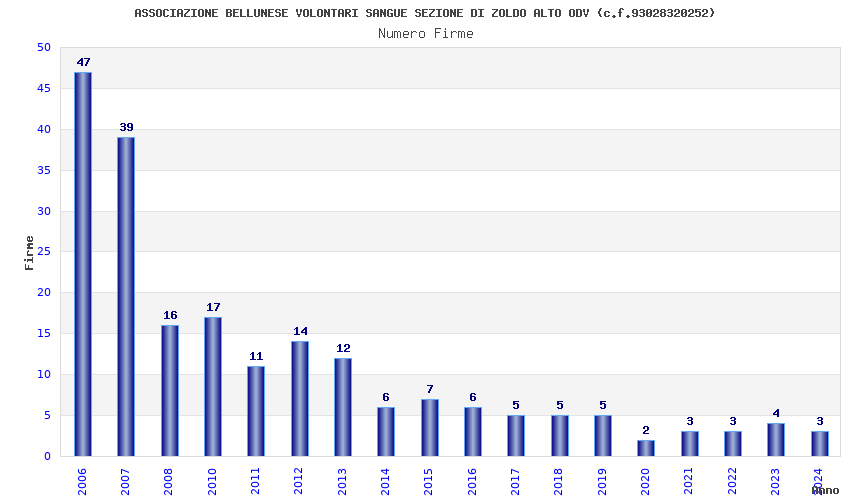Click the 2020 bar with value 2
The image size is (850, 500).
coord(646,448)
